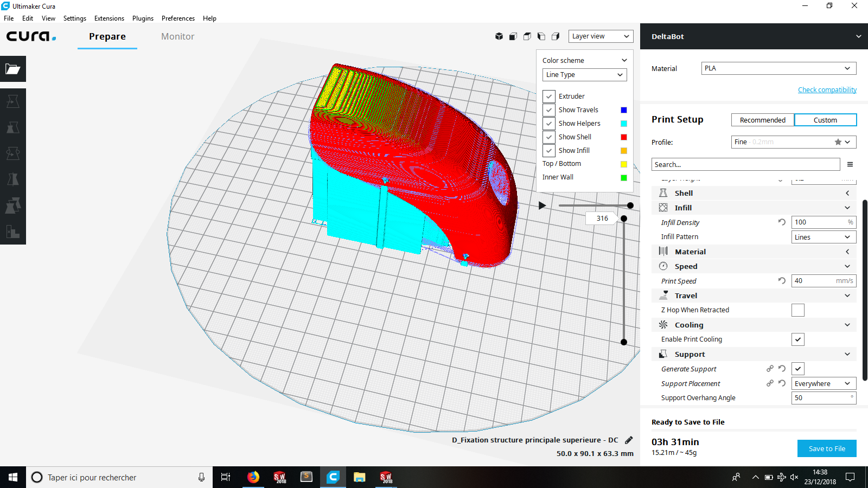Click the Custom print setup button
Viewport: 868px width, 488px height.
tap(825, 120)
